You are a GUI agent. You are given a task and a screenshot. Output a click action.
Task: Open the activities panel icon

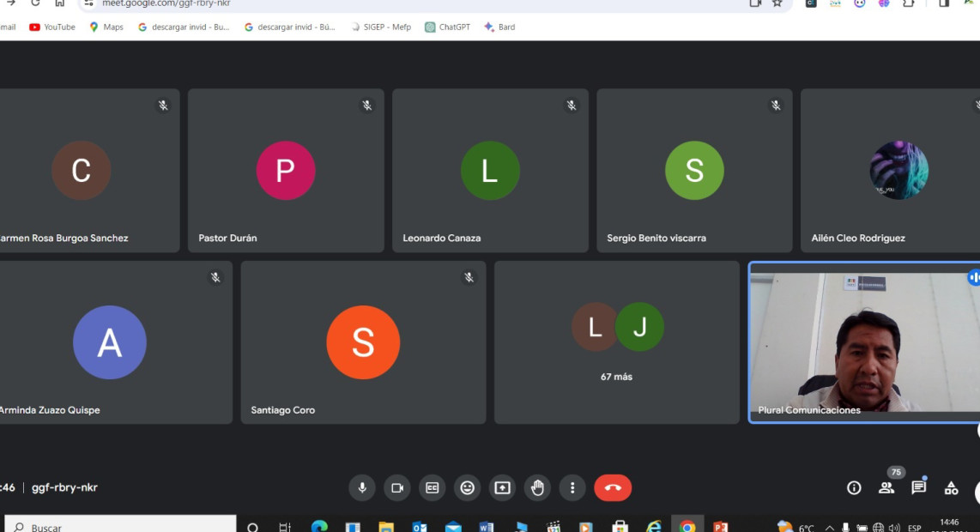951,488
